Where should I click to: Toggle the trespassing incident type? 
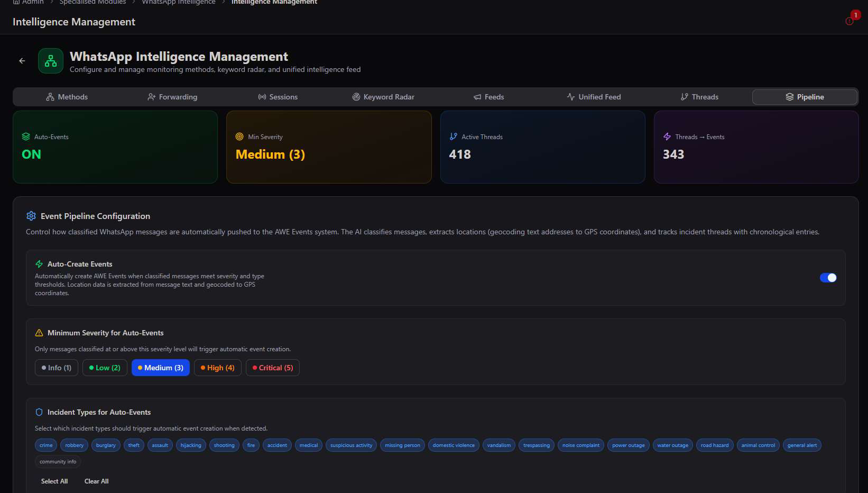tap(537, 445)
